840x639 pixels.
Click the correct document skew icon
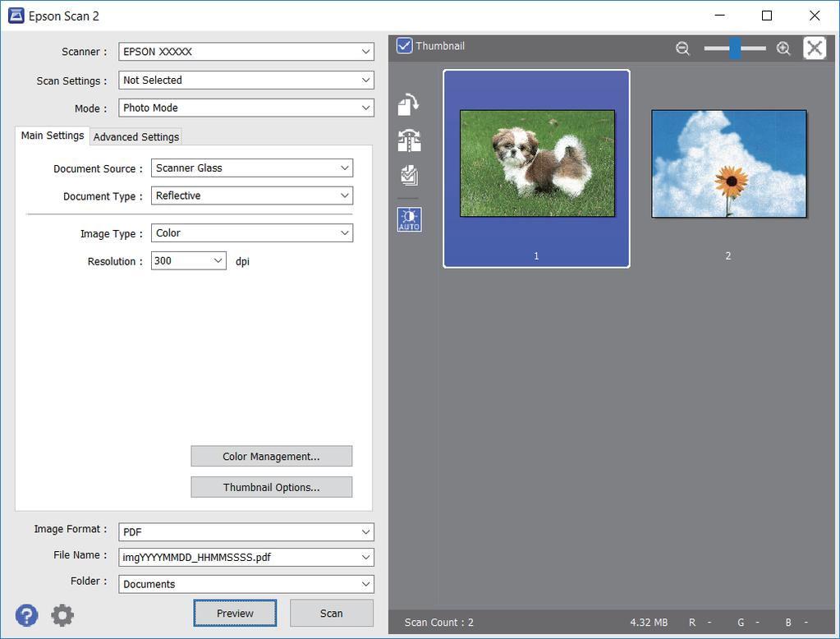[x=409, y=140]
